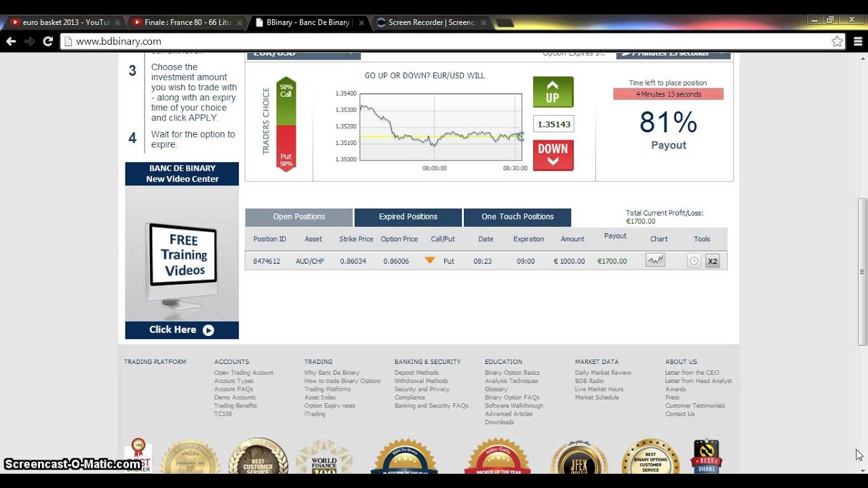This screenshot has height=488, width=868.
Task: Click the Platform of the Year badge
Action: click(x=405, y=456)
